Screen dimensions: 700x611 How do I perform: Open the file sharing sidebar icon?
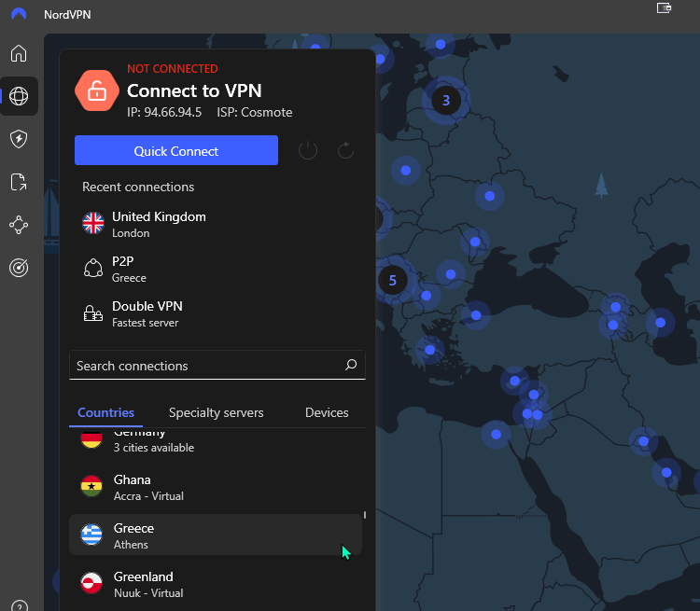(x=19, y=182)
